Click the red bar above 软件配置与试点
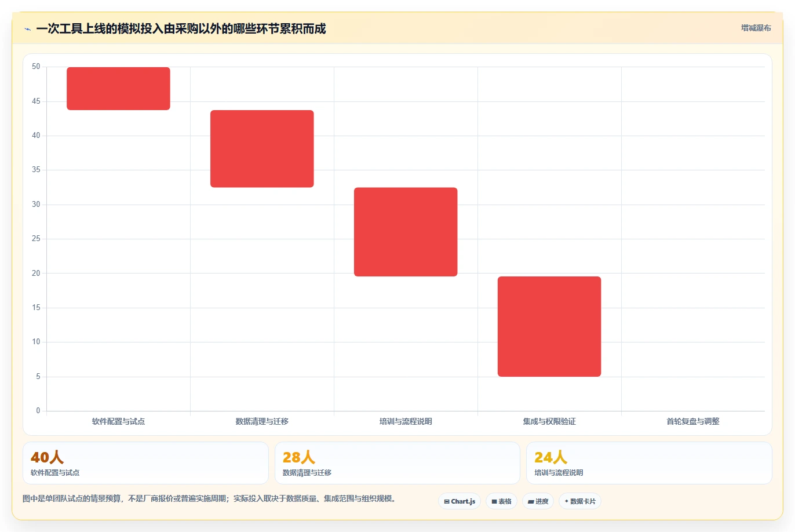Image resolution: width=795 pixels, height=532 pixels. (118, 89)
